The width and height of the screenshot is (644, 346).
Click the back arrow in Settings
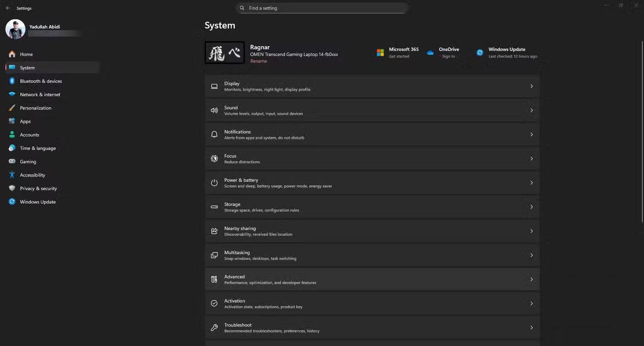(x=8, y=8)
